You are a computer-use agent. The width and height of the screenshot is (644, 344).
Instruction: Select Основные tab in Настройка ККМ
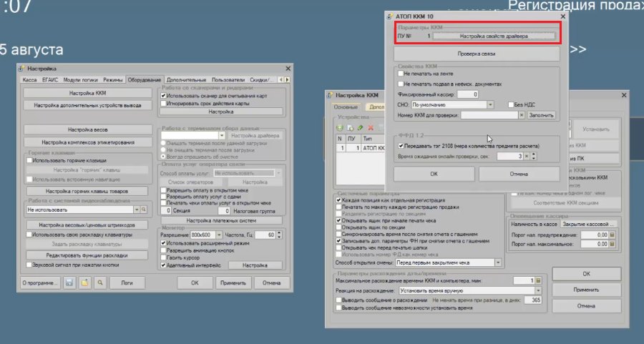[346, 107]
